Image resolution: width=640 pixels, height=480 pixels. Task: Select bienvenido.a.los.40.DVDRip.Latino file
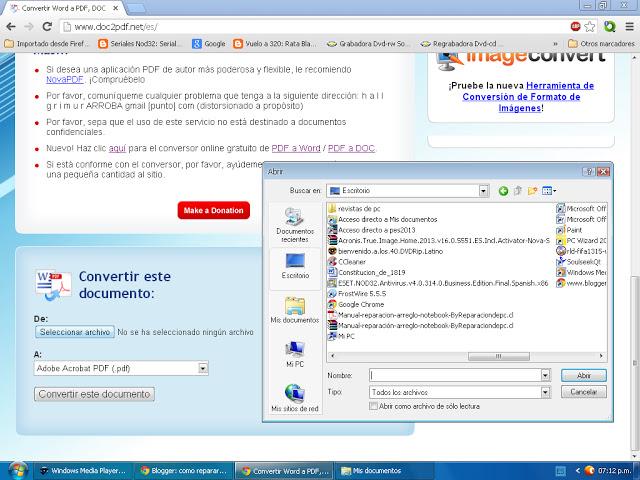(x=386, y=251)
